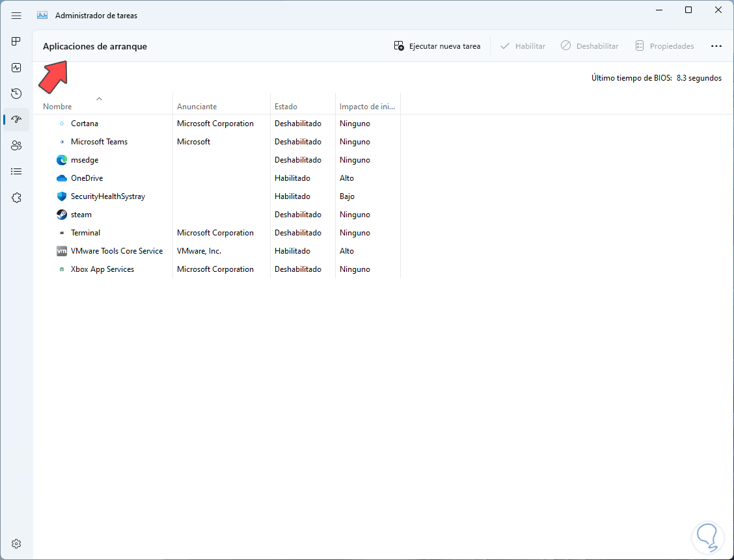Open Propiedades from the toolbar

click(x=664, y=46)
